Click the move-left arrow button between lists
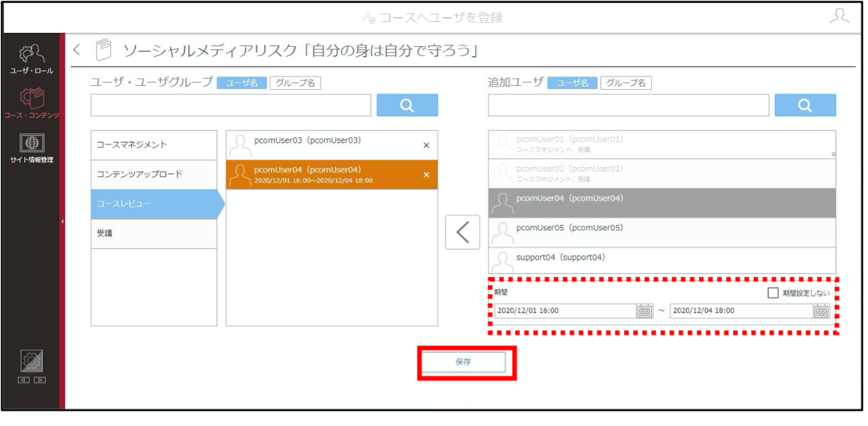Viewport: 868px width, 426px height. 463,232
